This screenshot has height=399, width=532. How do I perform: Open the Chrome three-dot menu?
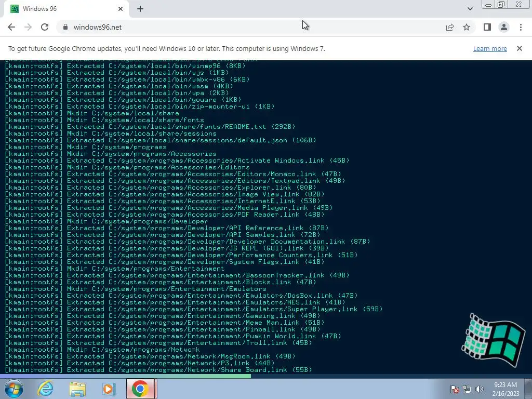521,27
